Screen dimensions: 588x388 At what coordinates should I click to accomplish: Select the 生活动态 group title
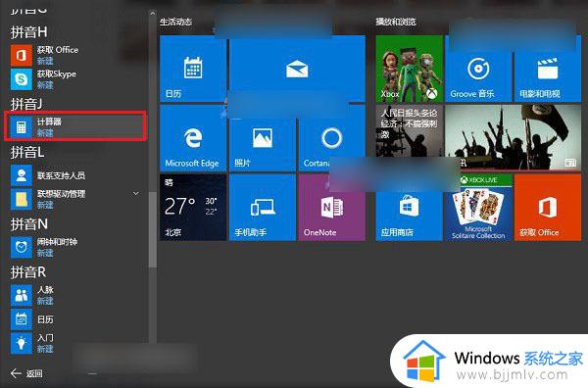(x=175, y=22)
